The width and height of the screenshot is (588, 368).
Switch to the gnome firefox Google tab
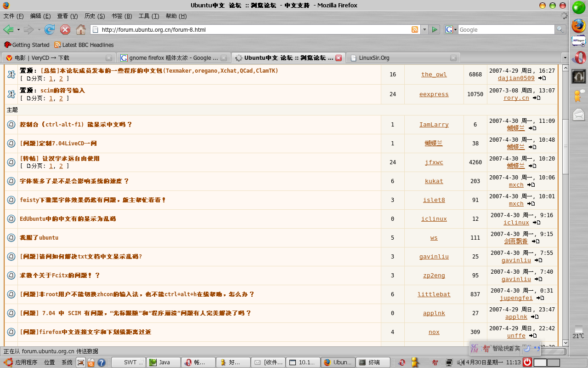point(173,58)
